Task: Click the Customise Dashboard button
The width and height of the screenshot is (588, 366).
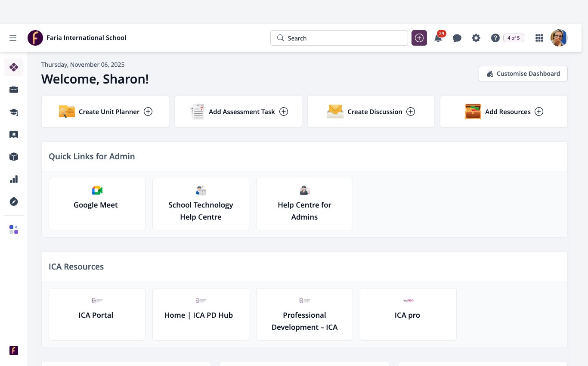Action: 523,74
